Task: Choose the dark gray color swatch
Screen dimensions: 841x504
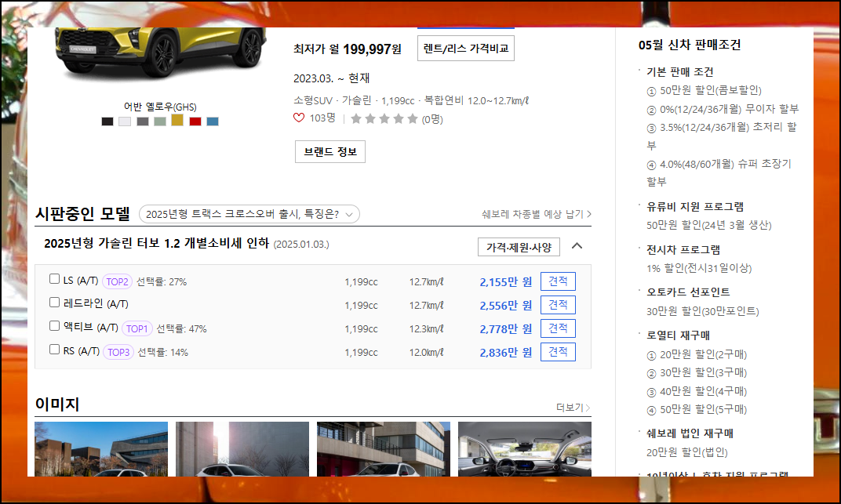Action: 142,121
